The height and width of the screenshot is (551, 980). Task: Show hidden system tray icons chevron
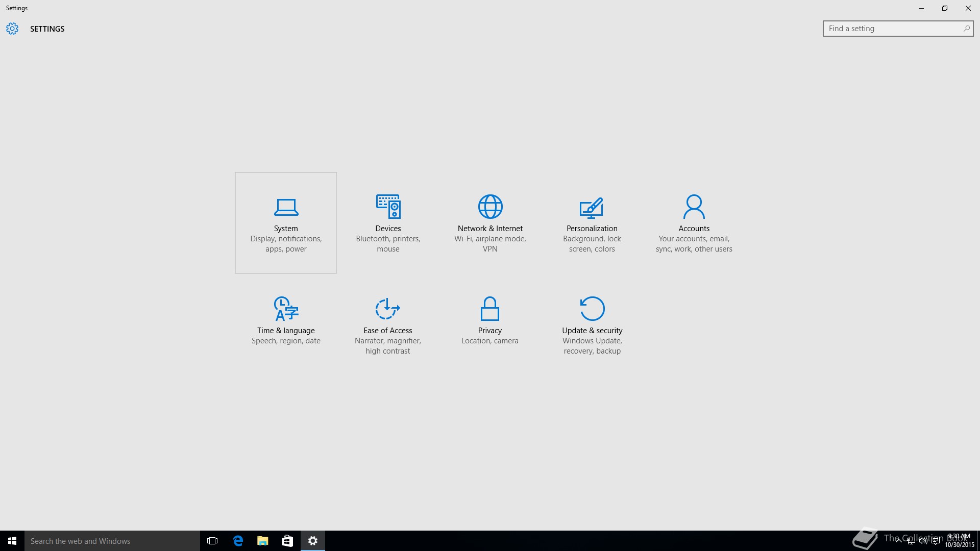tap(898, 541)
